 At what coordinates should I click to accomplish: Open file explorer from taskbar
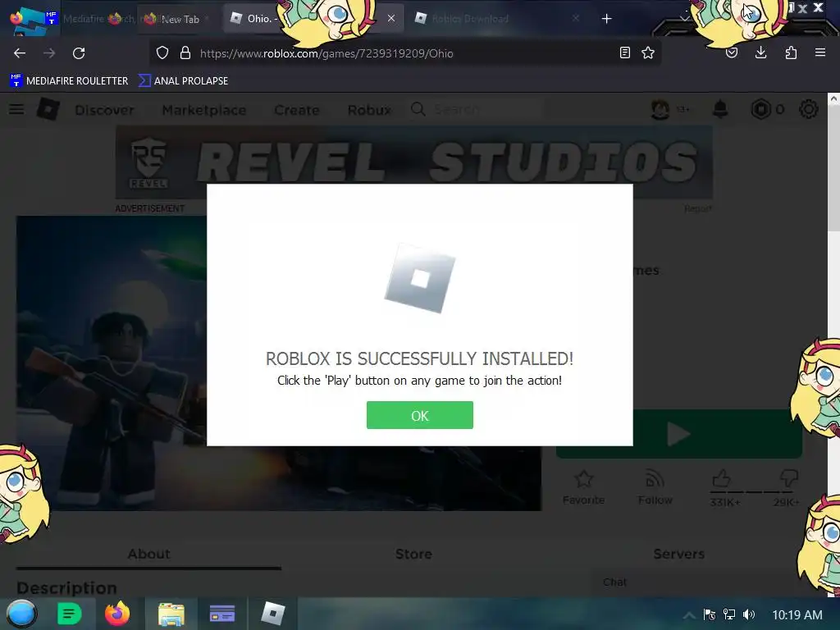coord(171,614)
